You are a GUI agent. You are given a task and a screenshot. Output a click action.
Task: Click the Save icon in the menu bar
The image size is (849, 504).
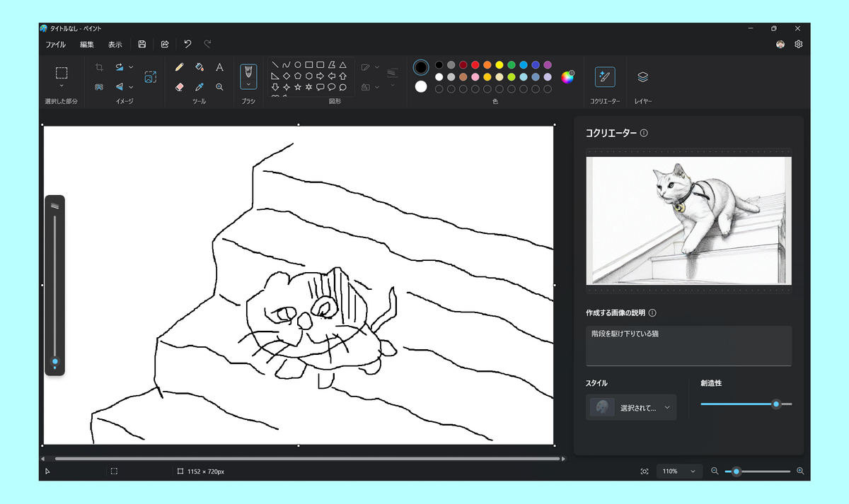pos(142,44)
